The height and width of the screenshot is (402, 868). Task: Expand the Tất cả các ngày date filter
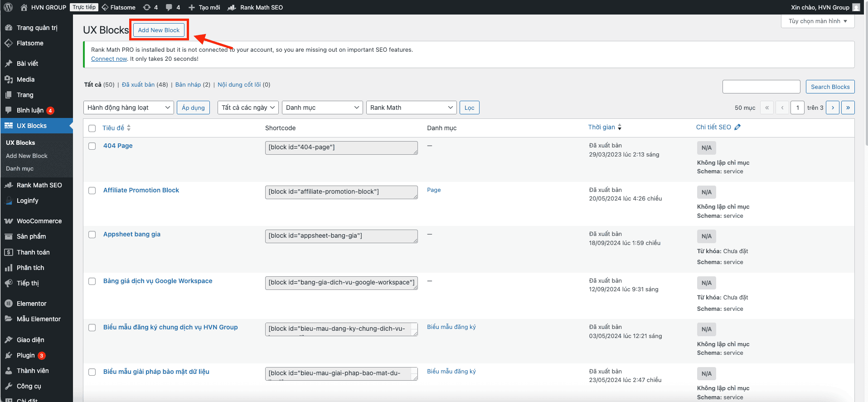pos(248,108)
